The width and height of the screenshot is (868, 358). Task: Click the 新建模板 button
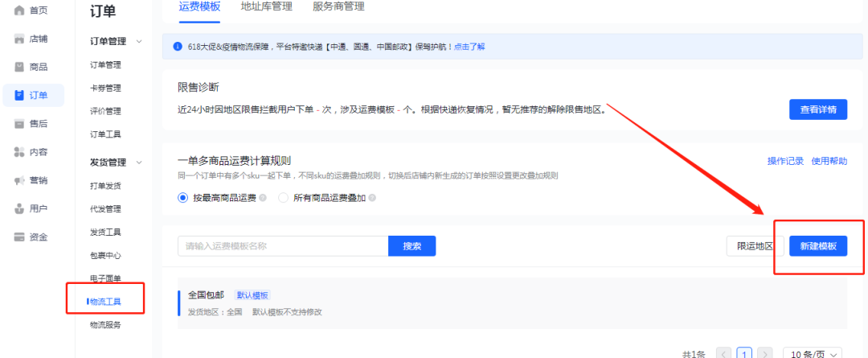[x=818, y=246]
